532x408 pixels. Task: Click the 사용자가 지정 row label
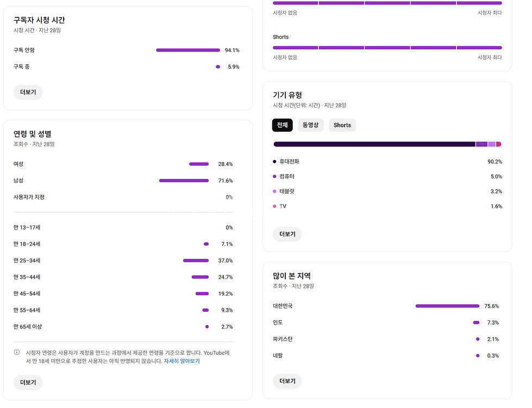click(x=29, y=197)
